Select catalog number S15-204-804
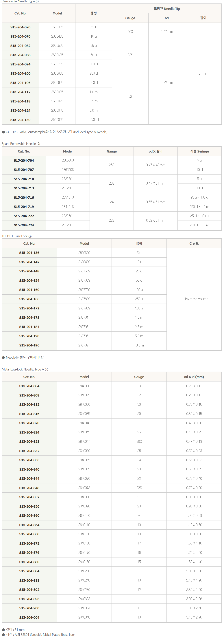Screen dimensions: 224x644 [29, 386]
